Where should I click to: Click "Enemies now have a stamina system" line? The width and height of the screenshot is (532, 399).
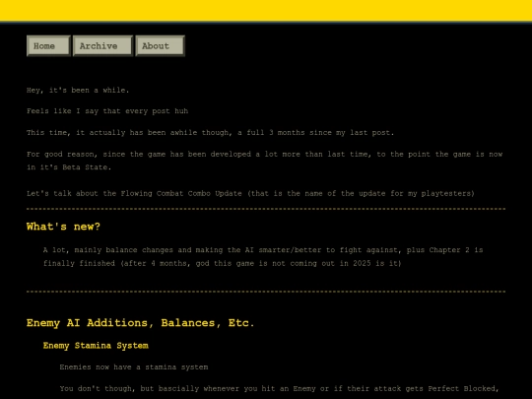point(134,367)
